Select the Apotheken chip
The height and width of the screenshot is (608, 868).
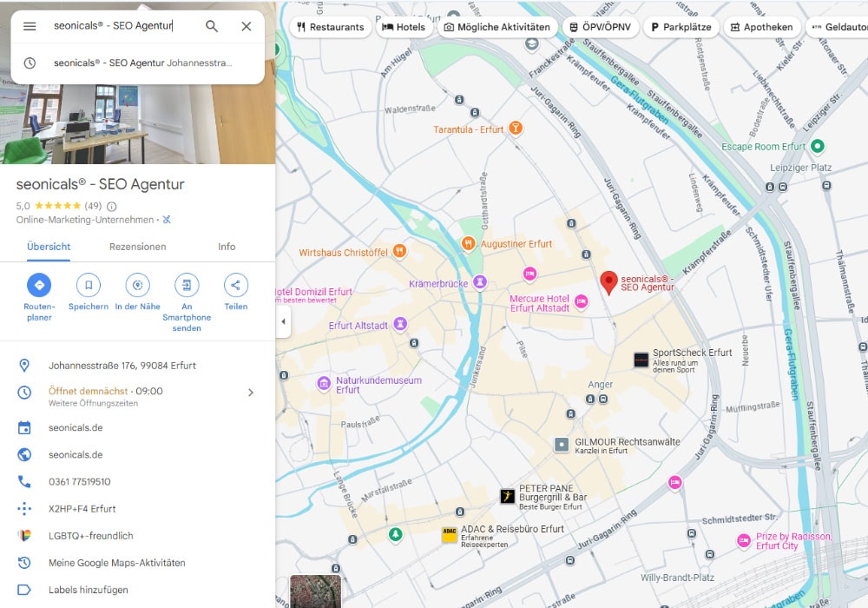(x=761, y=27)
